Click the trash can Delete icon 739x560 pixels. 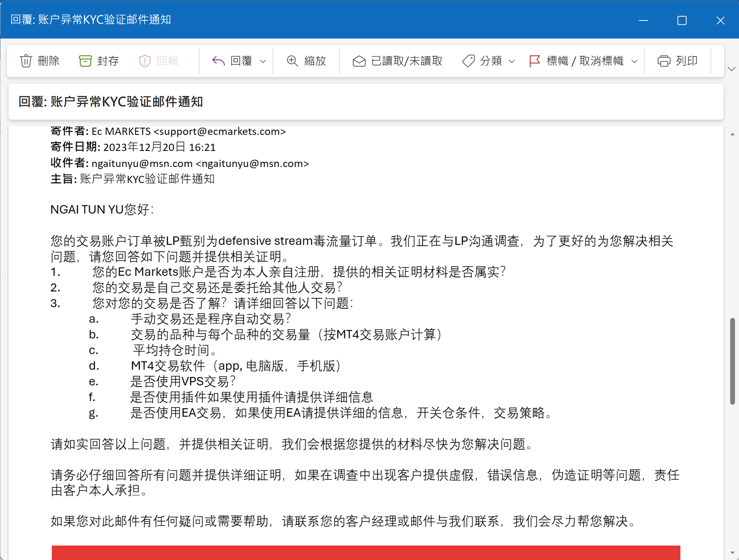tap(26, 61)
